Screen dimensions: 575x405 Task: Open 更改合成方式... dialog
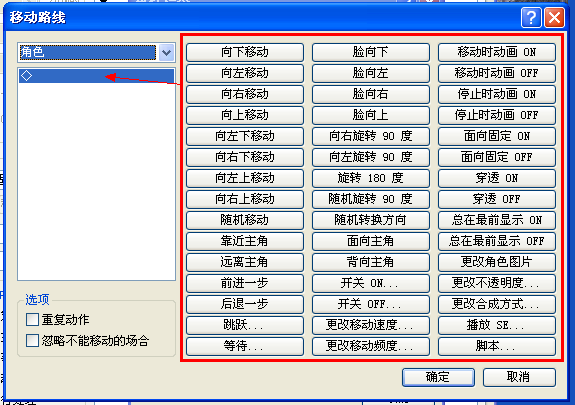click(497, 304)
